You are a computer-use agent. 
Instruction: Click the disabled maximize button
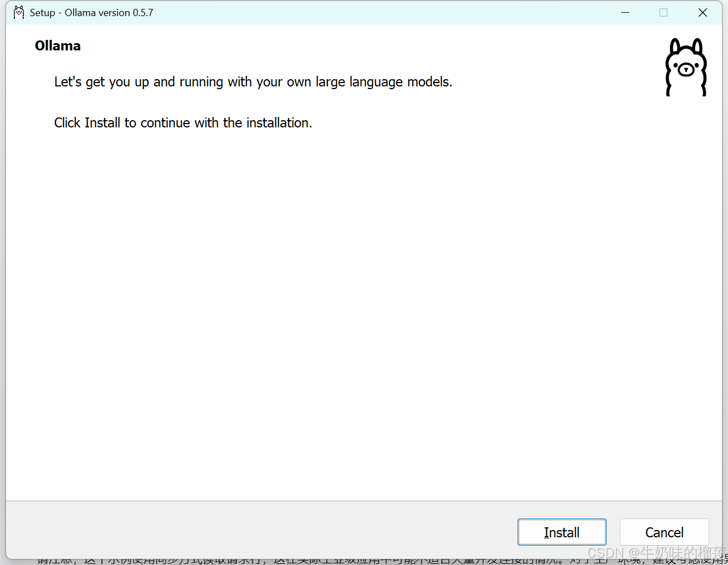pos(663,12)
